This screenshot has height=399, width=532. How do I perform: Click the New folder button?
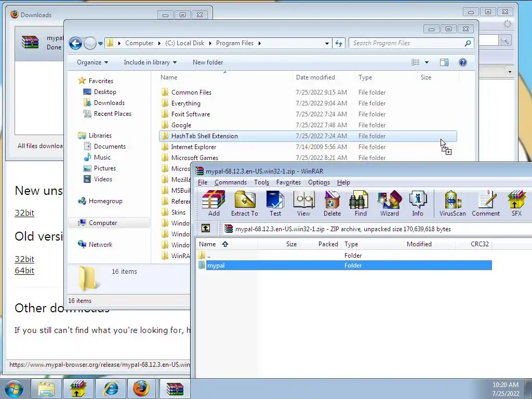pos(208,62)
